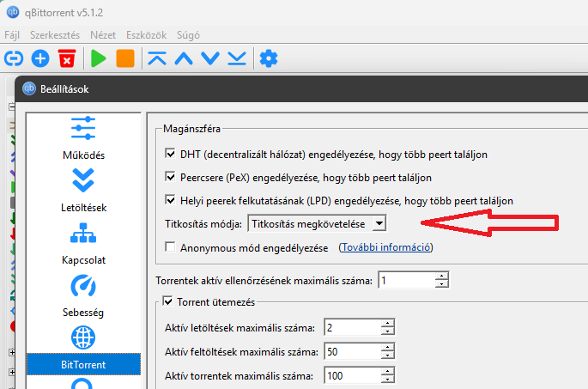Toggle the Helyi peerek felkutatása (LPD) checkbox

click(170, 200)
